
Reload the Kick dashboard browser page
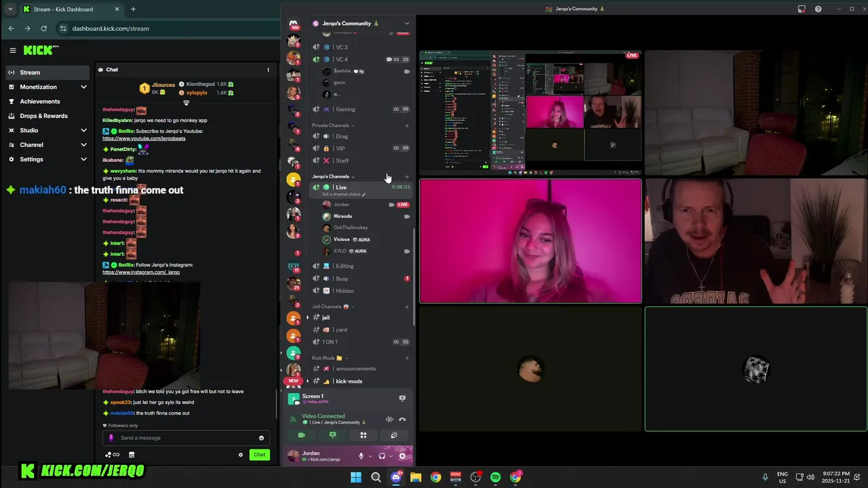[43, 28]
